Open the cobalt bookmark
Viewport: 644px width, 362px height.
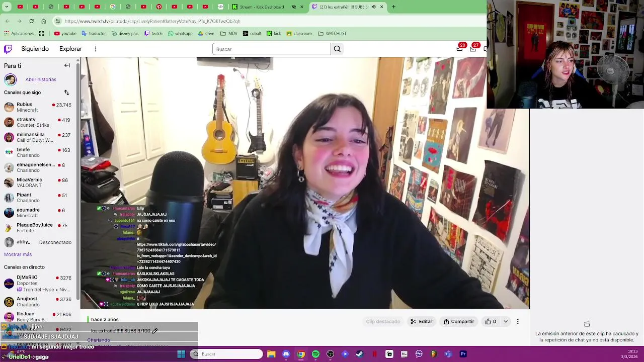click(252, 34)
